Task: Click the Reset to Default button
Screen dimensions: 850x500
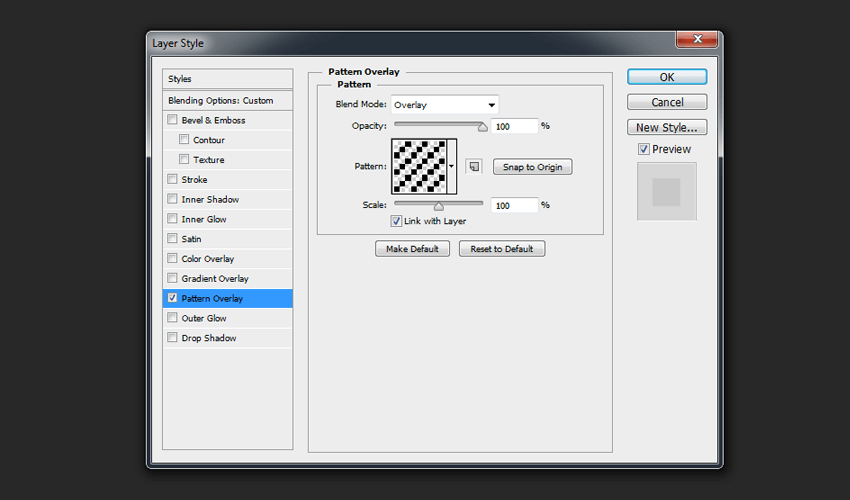Action: pyautogui.click(x=502, y=249)
